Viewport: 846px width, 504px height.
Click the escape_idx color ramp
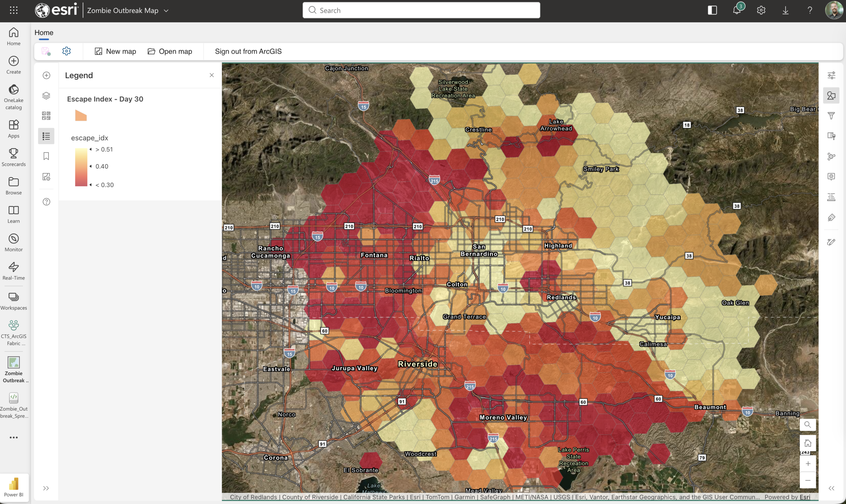tap(81, 167)
